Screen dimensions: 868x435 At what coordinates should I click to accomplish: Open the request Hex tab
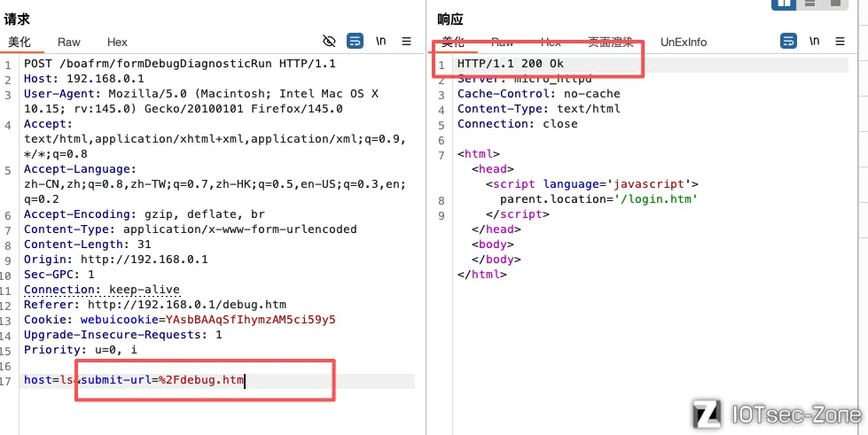tap(117, 42)
